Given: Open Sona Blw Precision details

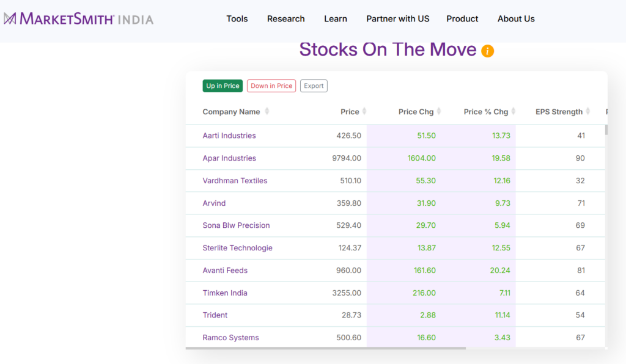Looking at the screenshot, I should point(236,225).
